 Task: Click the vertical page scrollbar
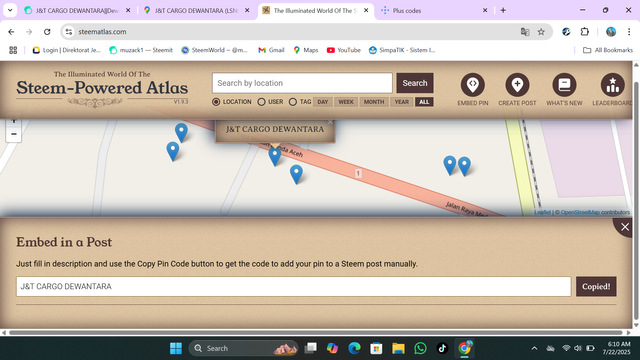point(636,201)
